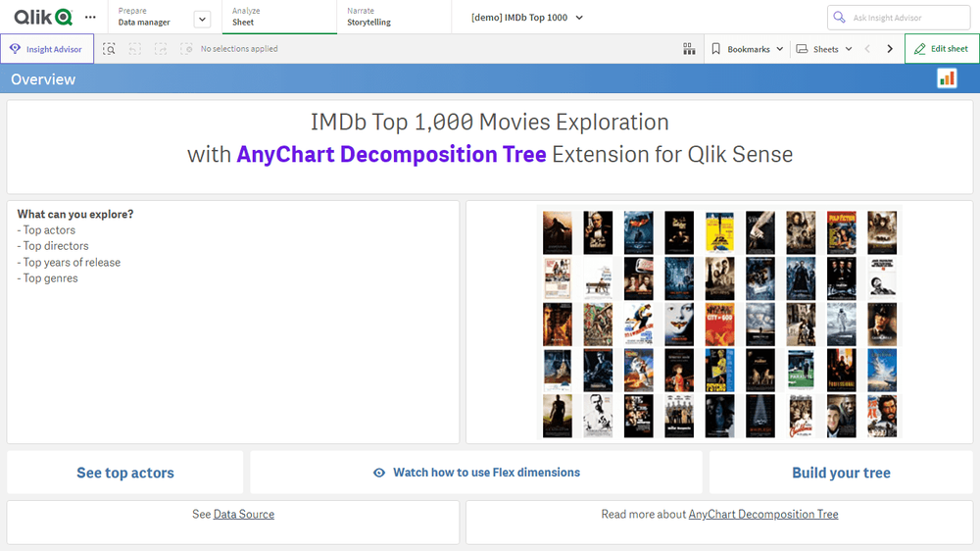Switch to the Narrate Storytelling tab
This screenshot has width=980, height=551.
[x=392, y=17]
